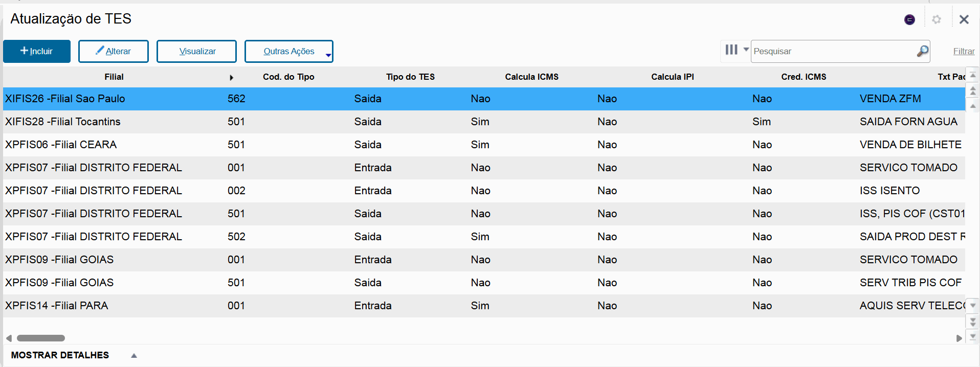Jump to last record with bottom arrow
Image resolution: width=980 pixels, height=367 pixels.
click(x=973, y=336)
